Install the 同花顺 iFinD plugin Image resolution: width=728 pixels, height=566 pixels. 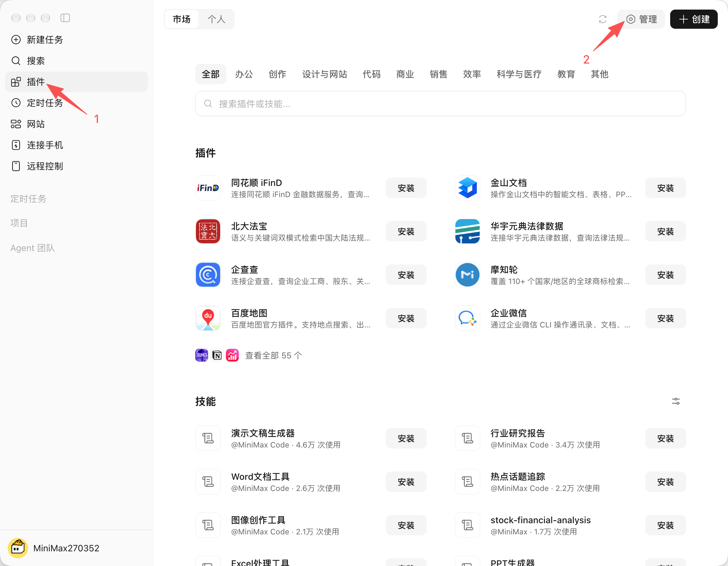[406, 188]
